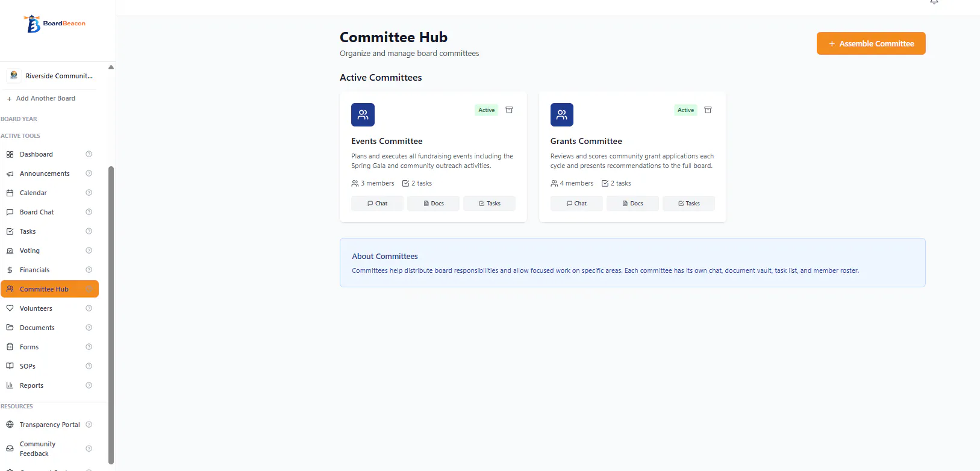
Task: Click the sidebar vertical scrollbar
Action: click(x=111, y=315)
